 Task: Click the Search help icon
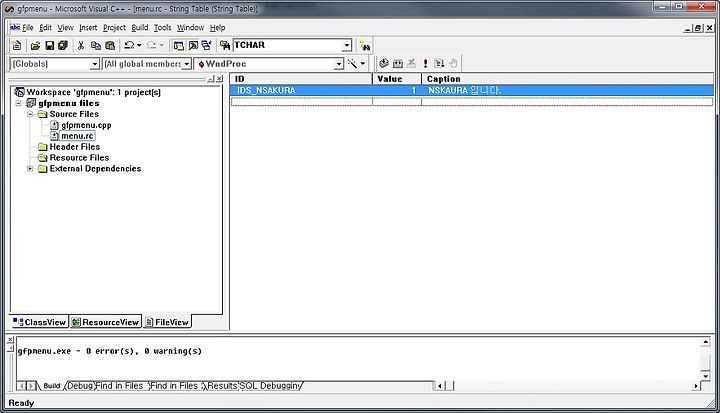coord(365,45)
